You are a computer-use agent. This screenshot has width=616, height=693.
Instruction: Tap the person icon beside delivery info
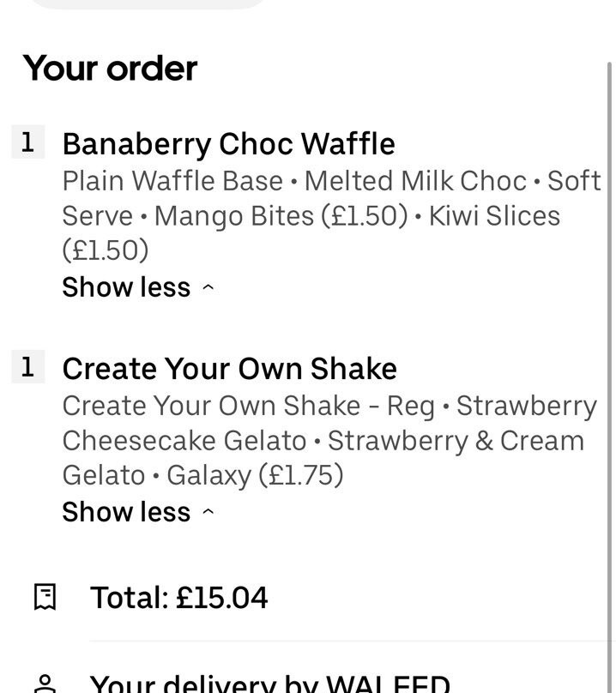click(45, 683)
